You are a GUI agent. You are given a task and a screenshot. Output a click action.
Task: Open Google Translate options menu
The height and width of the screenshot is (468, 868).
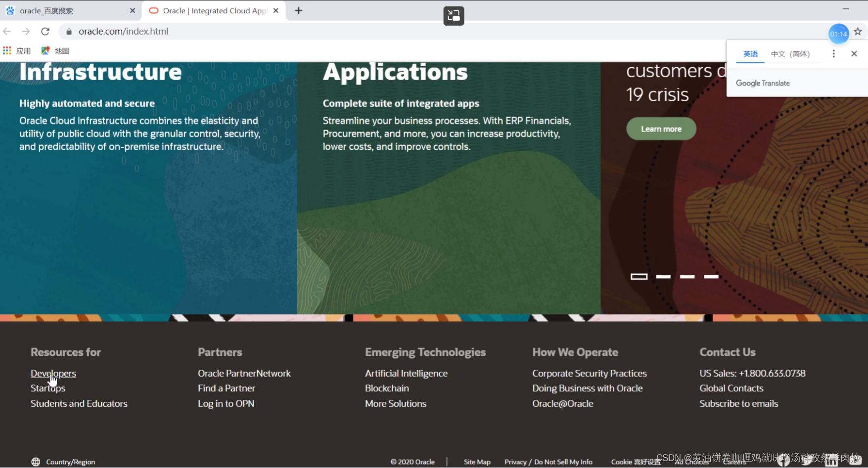pos(833,54)
